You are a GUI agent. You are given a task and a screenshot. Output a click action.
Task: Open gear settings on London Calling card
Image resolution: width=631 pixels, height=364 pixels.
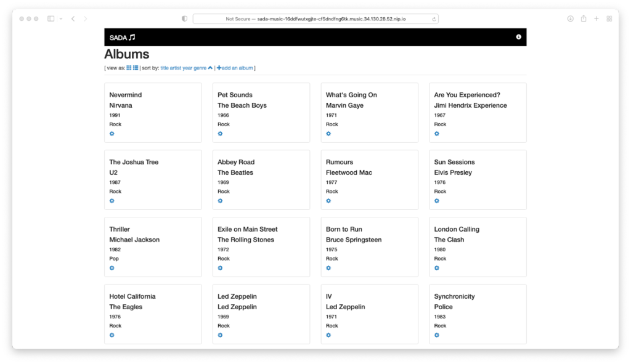pos(437,268)
